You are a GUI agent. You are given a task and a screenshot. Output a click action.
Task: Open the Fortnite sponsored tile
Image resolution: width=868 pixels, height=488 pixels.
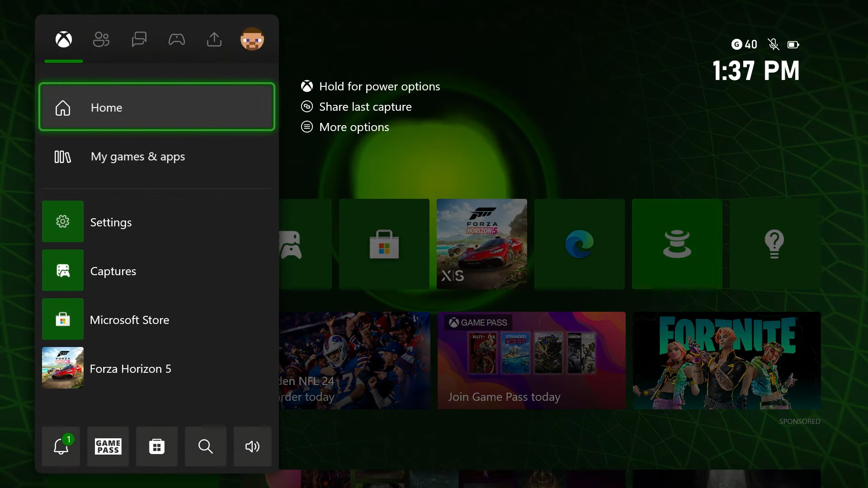726,361
